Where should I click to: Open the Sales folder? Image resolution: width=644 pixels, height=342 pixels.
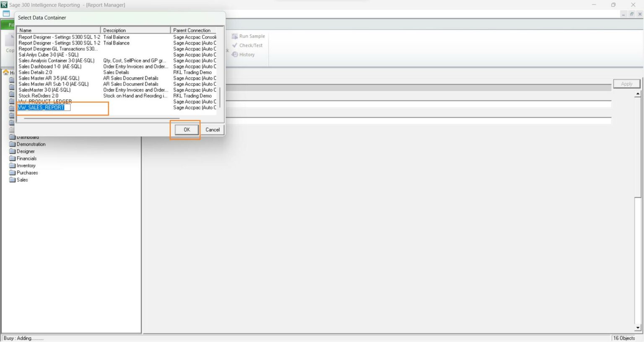click(22, 180)
